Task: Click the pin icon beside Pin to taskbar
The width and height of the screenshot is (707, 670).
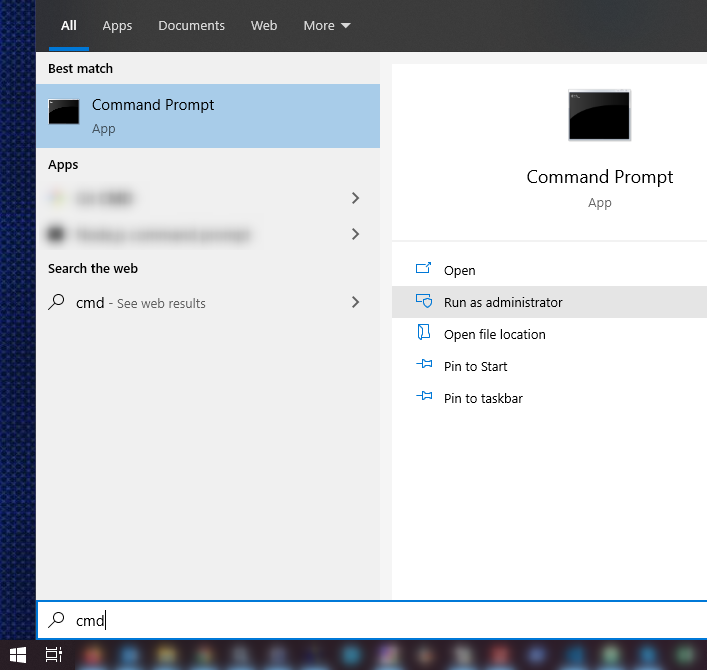Action: tap(424, 398)
